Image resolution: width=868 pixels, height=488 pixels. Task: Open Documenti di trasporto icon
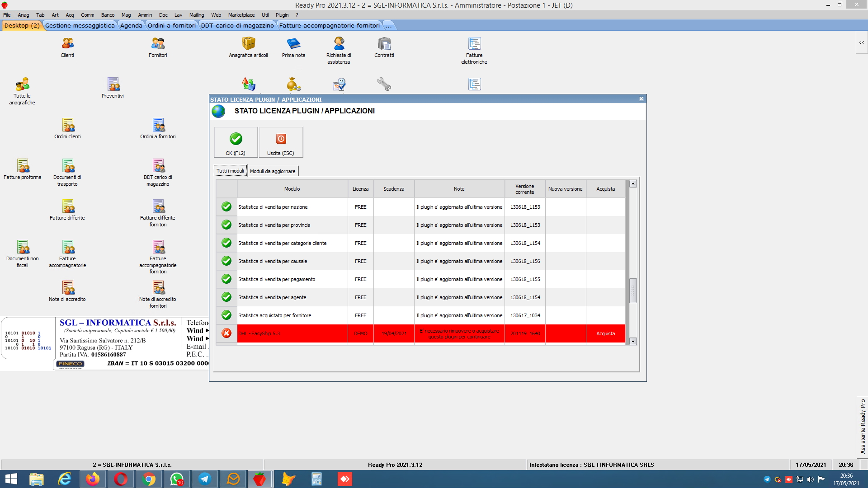click(67, 173)
